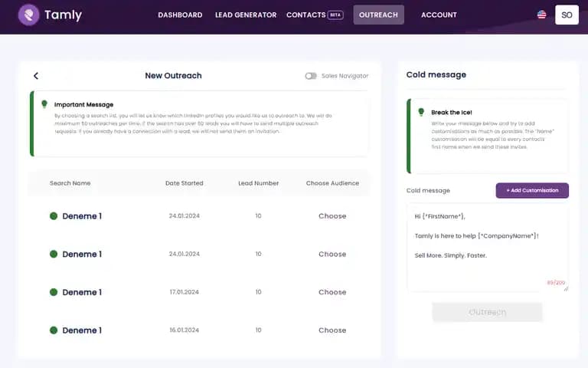Open the Account menu item
588x368 pixels.
pos(439,15)
